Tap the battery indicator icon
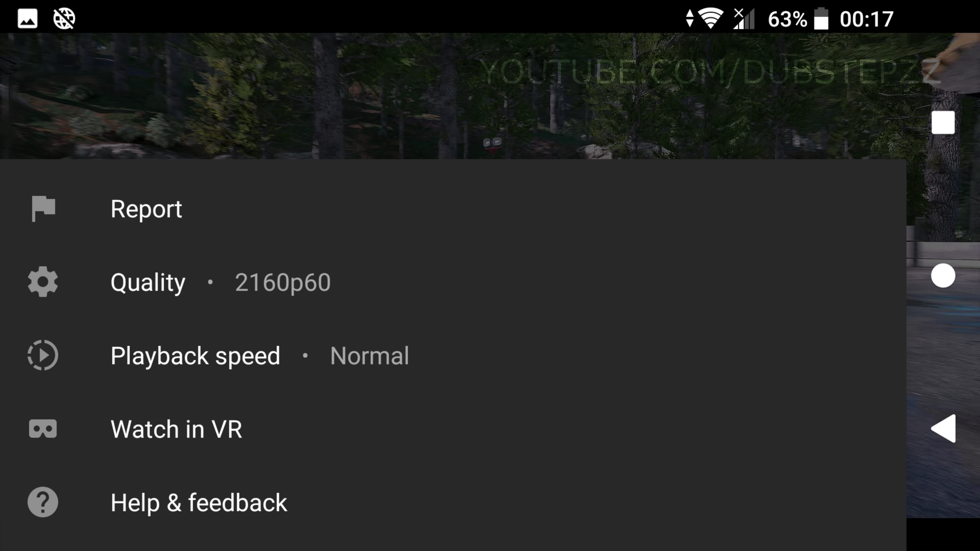This screenshot has width=980, height=551. point(821,19)
